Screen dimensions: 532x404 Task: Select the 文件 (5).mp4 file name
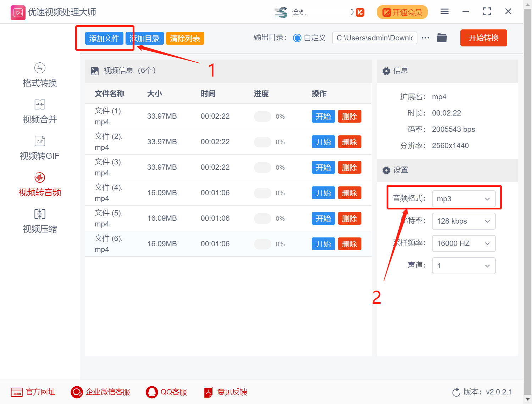(109, 218)
